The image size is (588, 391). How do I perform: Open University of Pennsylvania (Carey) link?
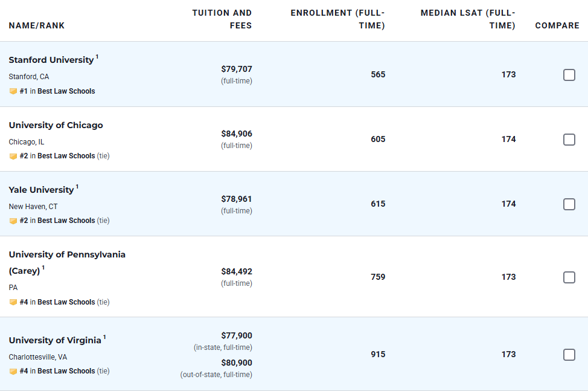pos(67,254)
